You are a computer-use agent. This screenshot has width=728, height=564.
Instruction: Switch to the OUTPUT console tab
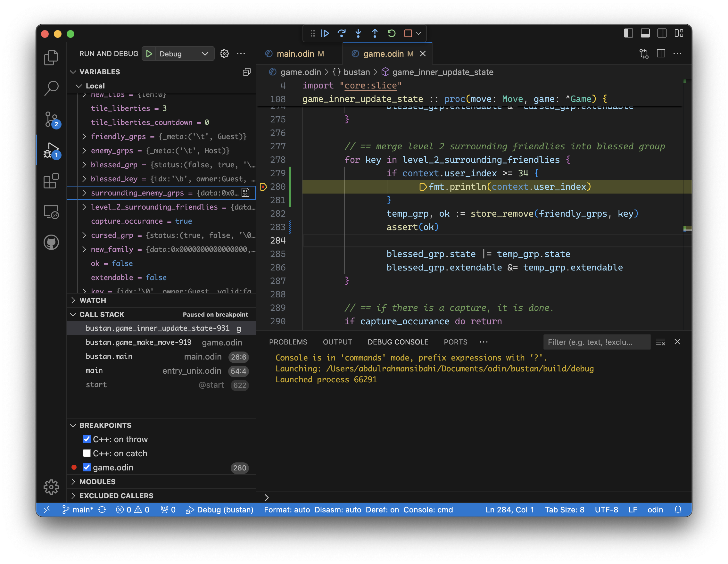(337, 342)
